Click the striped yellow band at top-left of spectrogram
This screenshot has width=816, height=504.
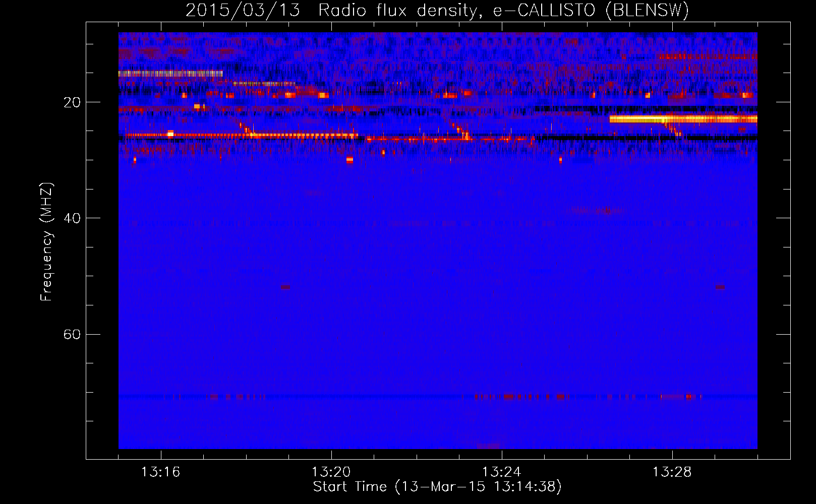click(170, 74)
